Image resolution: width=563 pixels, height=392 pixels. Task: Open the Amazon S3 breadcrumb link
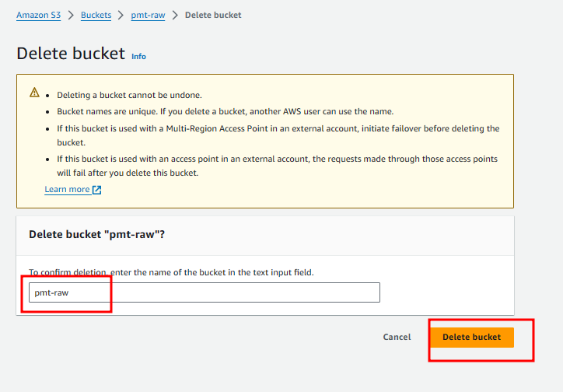(38, 15)
